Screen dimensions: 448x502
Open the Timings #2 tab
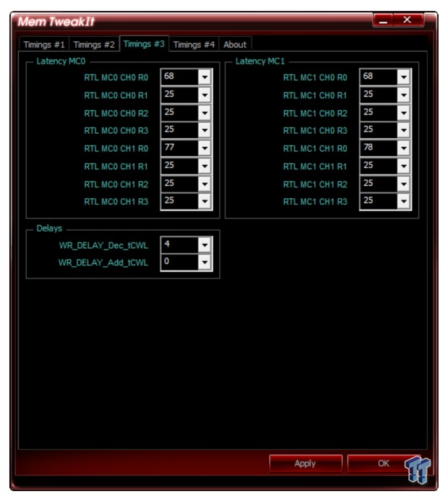point(94,45)
